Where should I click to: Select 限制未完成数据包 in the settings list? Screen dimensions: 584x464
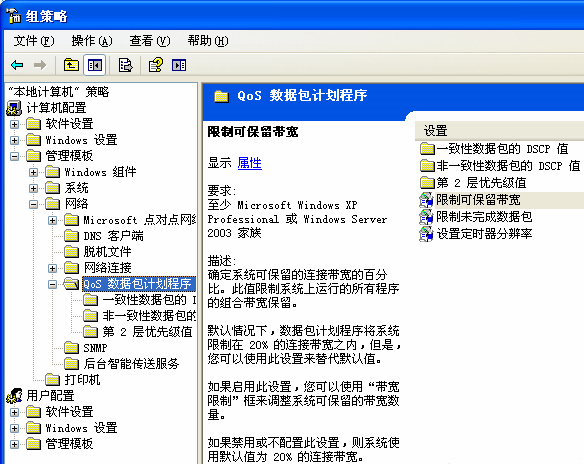click(x=484, y=217)
